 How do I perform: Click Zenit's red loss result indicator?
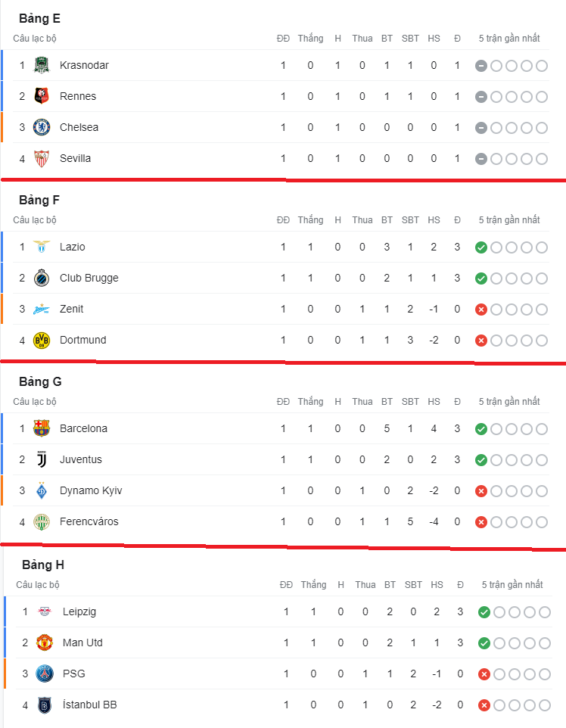(x=481, y=310)
